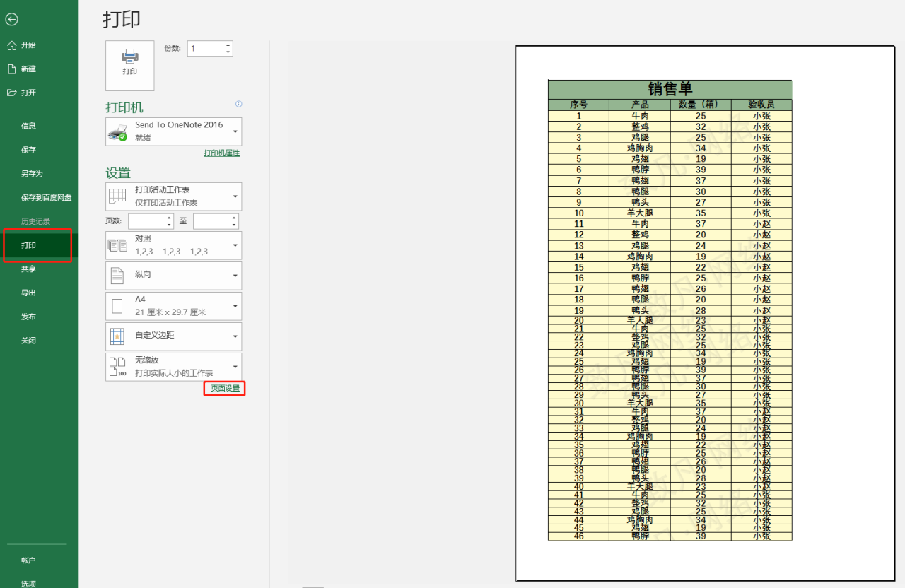Screen dimensions: 905x588
Task: Click the back arrow circle icon
Action: point(11,20)
